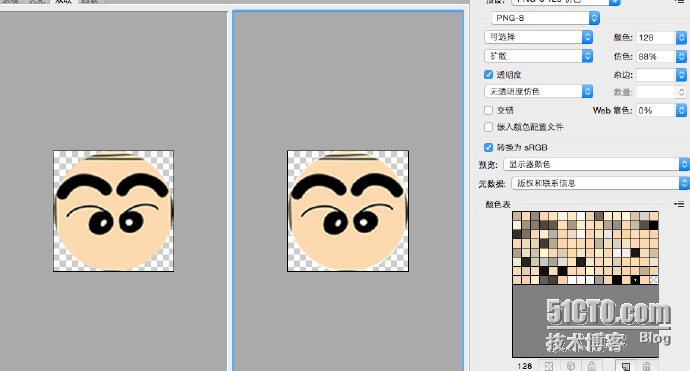Screen dimensions: 690x371
Task: Open the 仿色 88% value dropdown arrow
Action: pyautogui.click(x=681, y=56)
